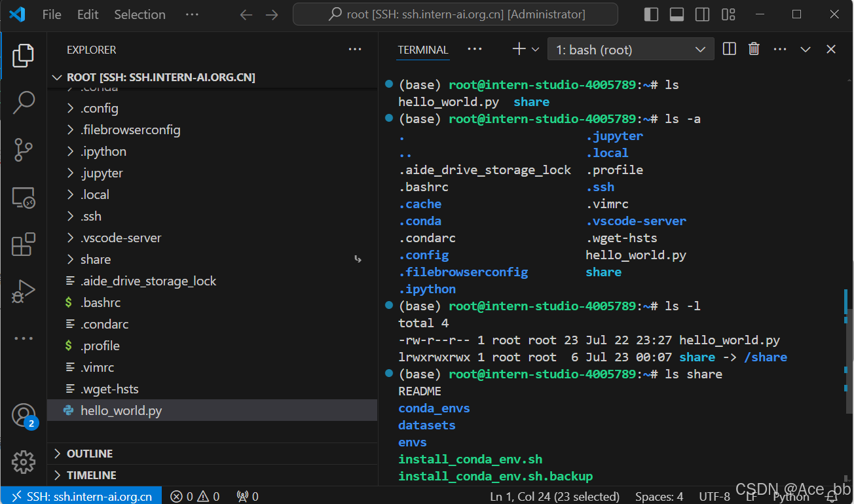Click the SSH remote status indicator
Screen dimensions: 854x504
pos(81,496)
